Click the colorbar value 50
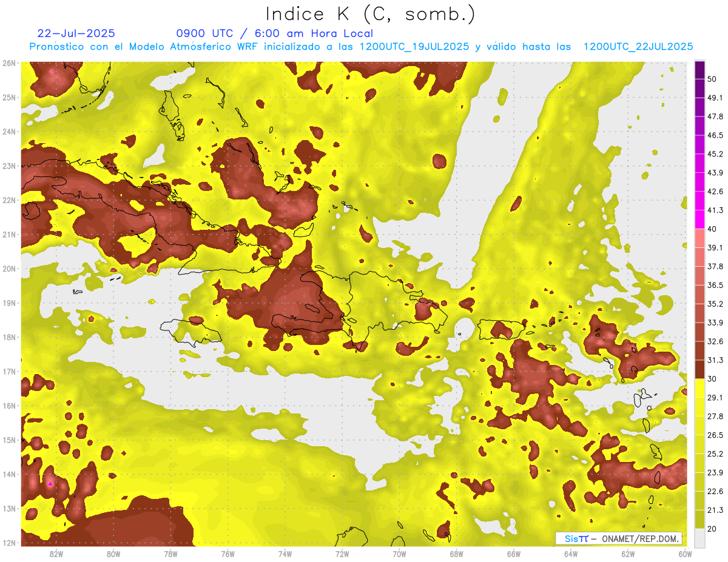The height and width of the screenshot is (562, 728). tap(712, 79)
